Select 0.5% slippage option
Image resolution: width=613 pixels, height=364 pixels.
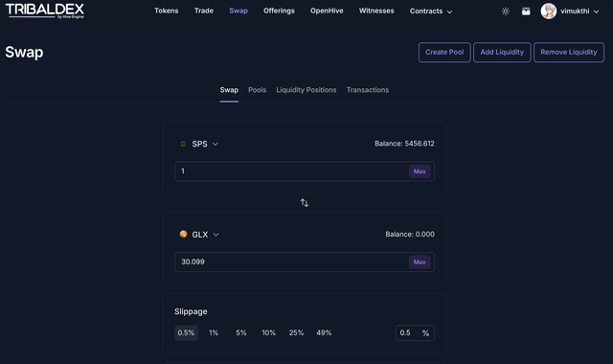coord(186,332)
